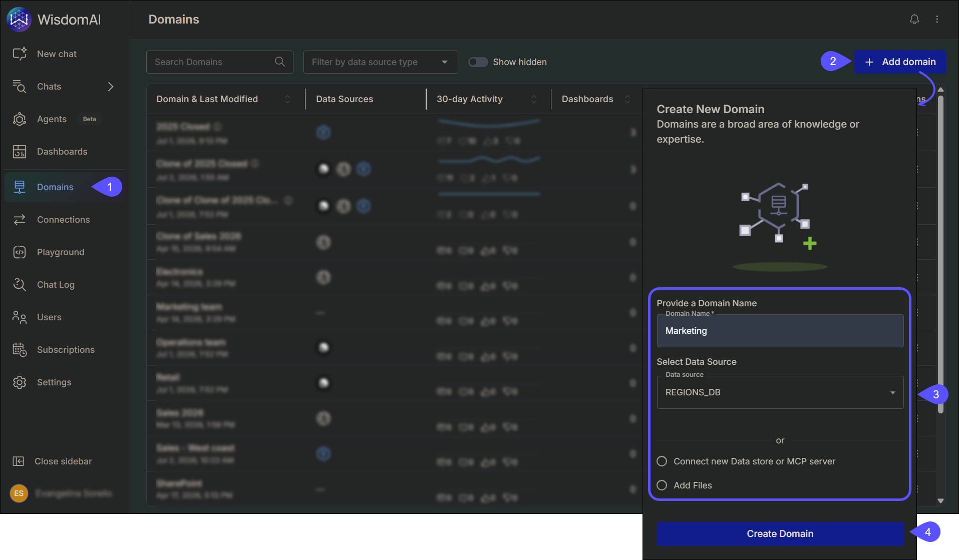Screen dimensions: 959x560
Task: Open the Dashboards page
Action: click(62, 151)
